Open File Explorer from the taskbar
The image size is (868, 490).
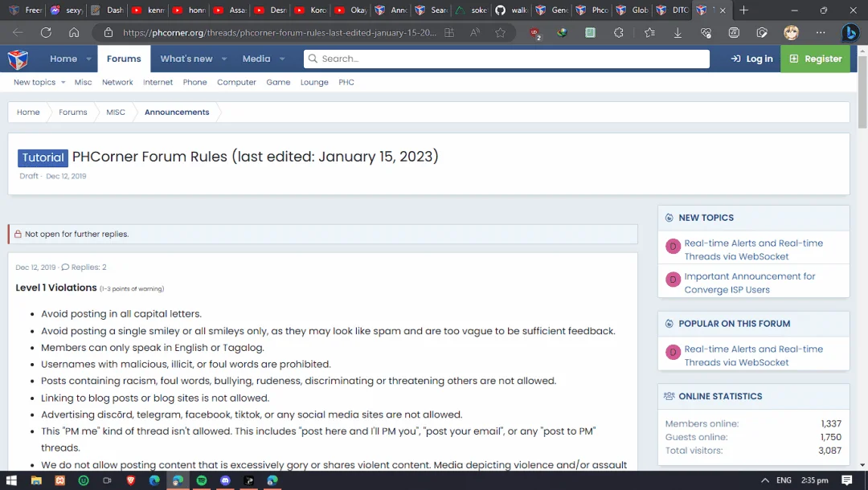point(36,480)
